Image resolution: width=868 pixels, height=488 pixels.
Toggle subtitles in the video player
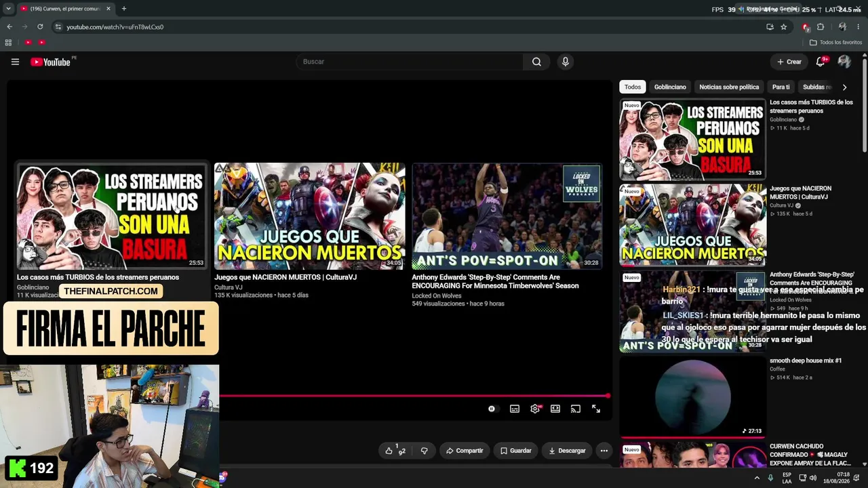(x=515, y=409)
